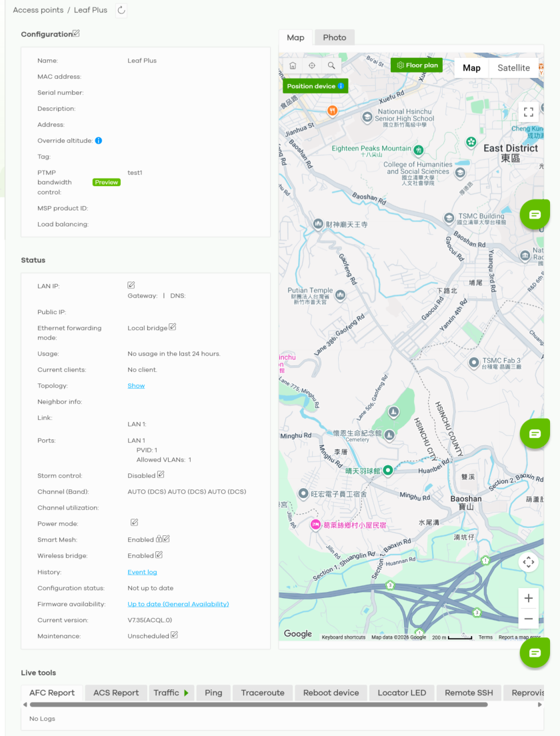The image size is (560, 736).
Task: Click the 'test1' PTMP value
Action: pos(135,173)
